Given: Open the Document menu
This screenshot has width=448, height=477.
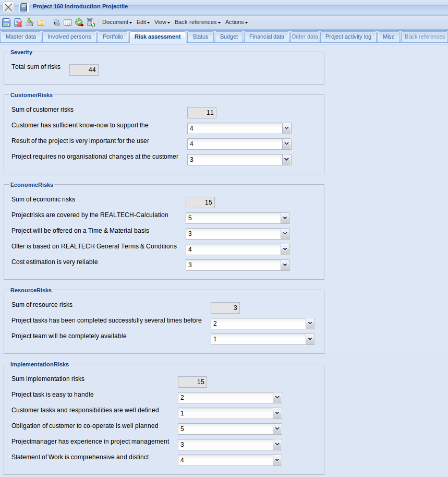Looking at the screenshot, I should [117, 22].
